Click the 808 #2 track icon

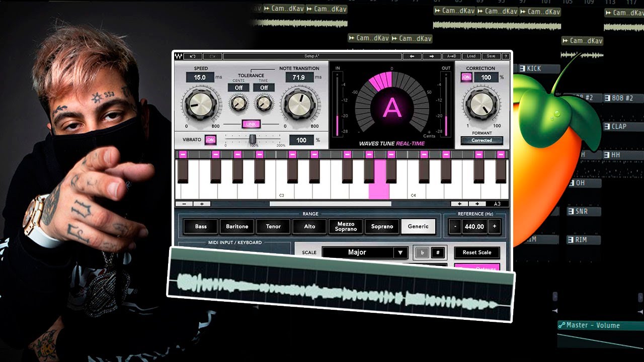[x=607, y=98]
